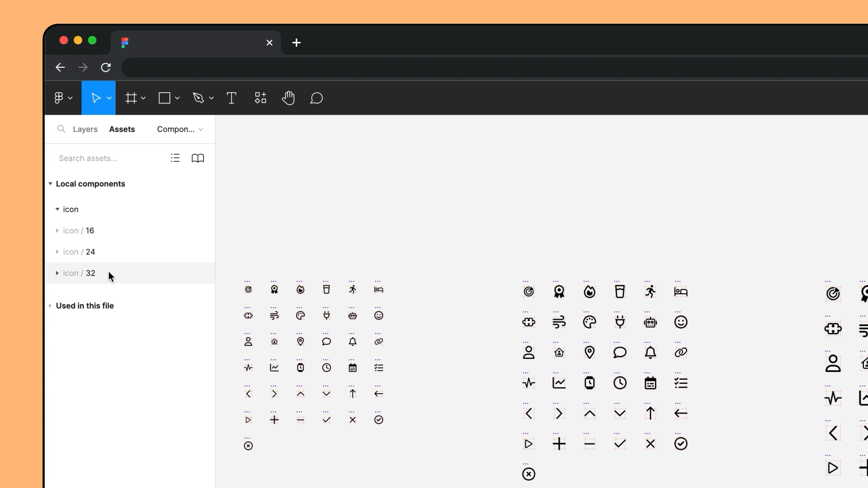The height and width of the screenshot is (488, 868).
Task: Select the small target icon on canvas
Action: [248, 290]
